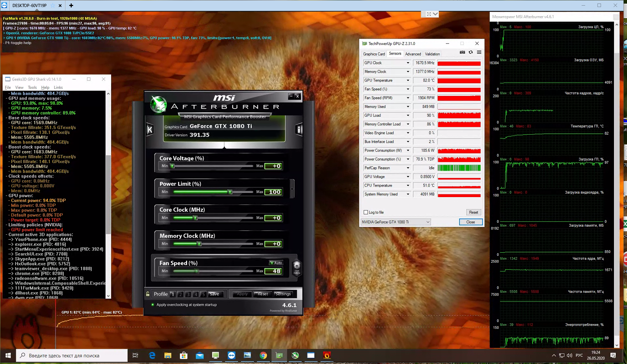Click the Core Clock slider handle

(x=196, y=218)
